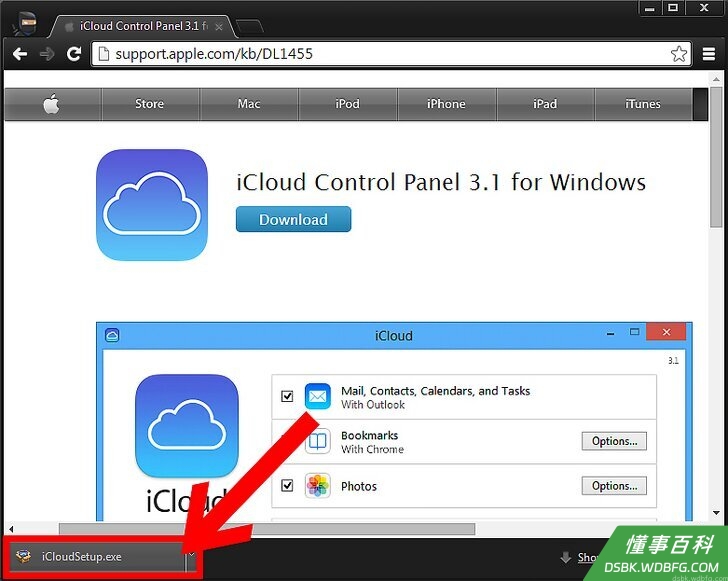Click Options button for Photos
The width and height of the screenshot is (728, 581).
pos(614,486)
